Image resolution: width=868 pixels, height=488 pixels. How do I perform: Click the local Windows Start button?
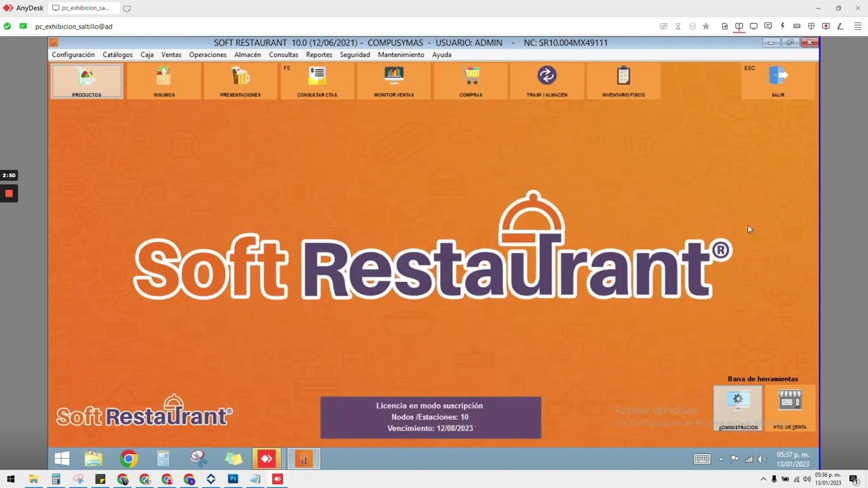(x=11, y=479)
